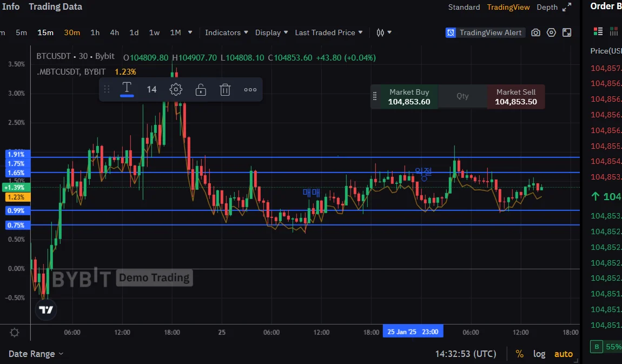Click the B 55% buy ratio indicator
Image resolution: width=622 pixels, height=364 pixels.
(606, 347)
